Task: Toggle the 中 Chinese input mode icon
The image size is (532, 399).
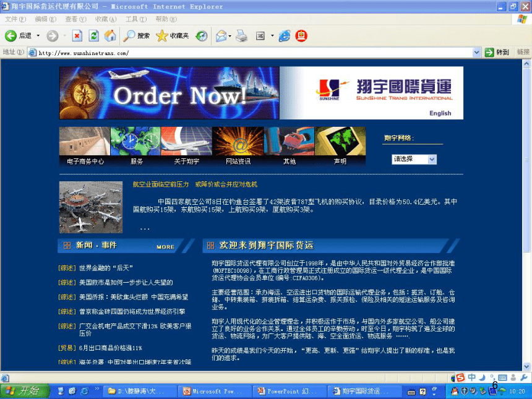Action: point(471,377)
